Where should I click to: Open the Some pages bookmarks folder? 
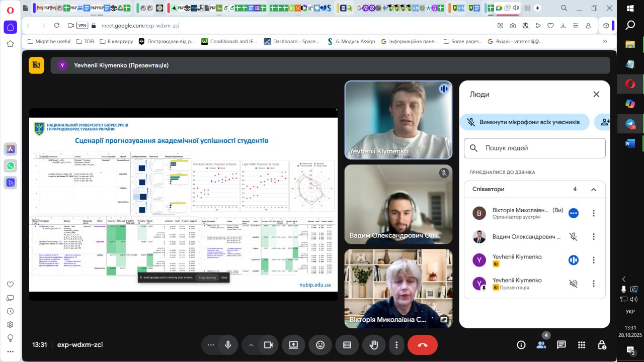click(462, 41)
